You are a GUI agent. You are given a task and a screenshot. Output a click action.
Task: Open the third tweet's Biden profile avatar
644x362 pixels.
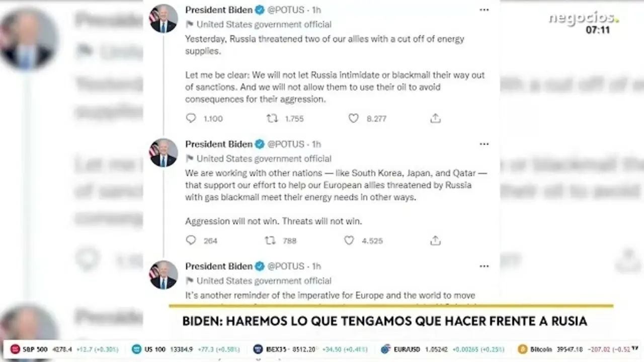[164, 275]
